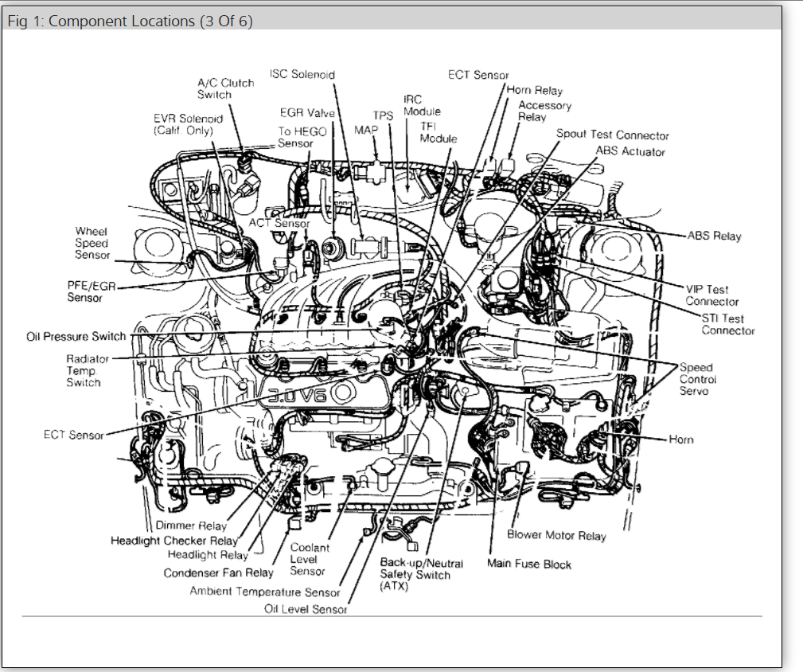Click the left-side 'ECT Sensor' label
The height and width of the screenshot is (672, 803).
74,435
